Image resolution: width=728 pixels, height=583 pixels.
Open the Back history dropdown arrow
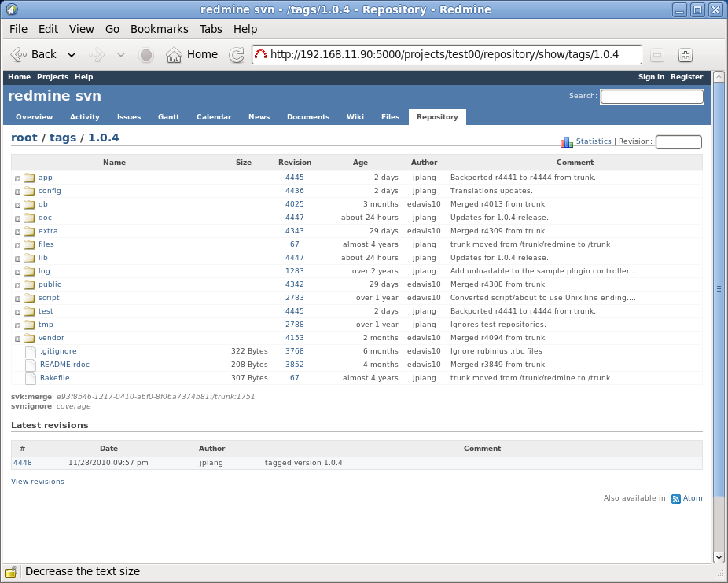pos(72,55)
